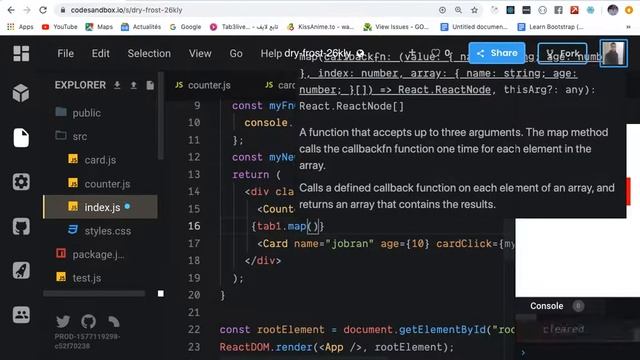Click the View Issues bookmark
This screenshot has height=360, width=640.
tap(396, 27)
